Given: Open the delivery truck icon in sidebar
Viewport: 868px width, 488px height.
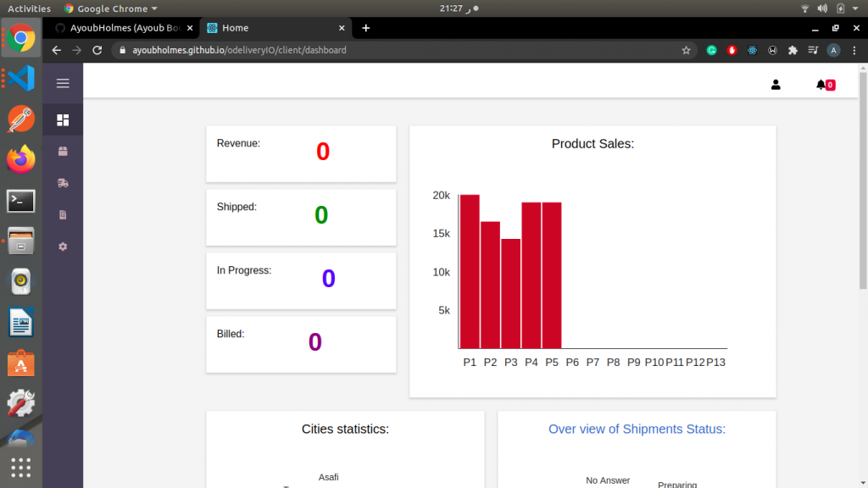Looking at the screenshot, I should [x=63, y=183].
